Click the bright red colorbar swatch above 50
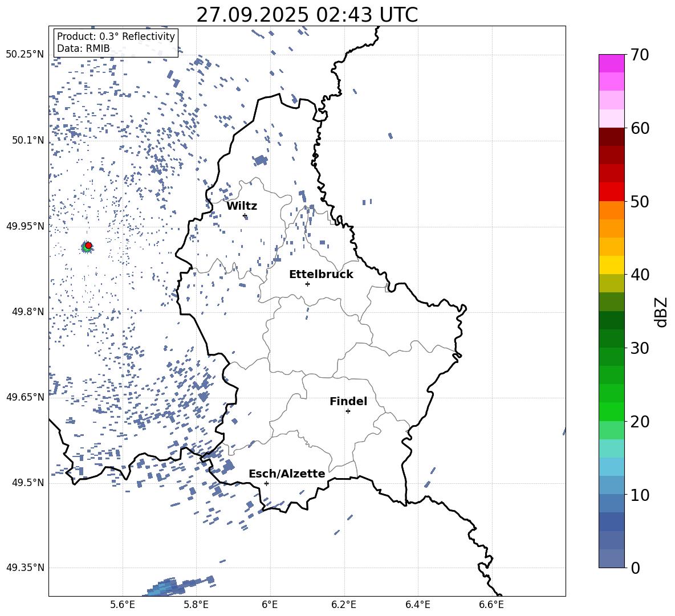Viewport: 675px width, 616px height. tap(612, 192)
